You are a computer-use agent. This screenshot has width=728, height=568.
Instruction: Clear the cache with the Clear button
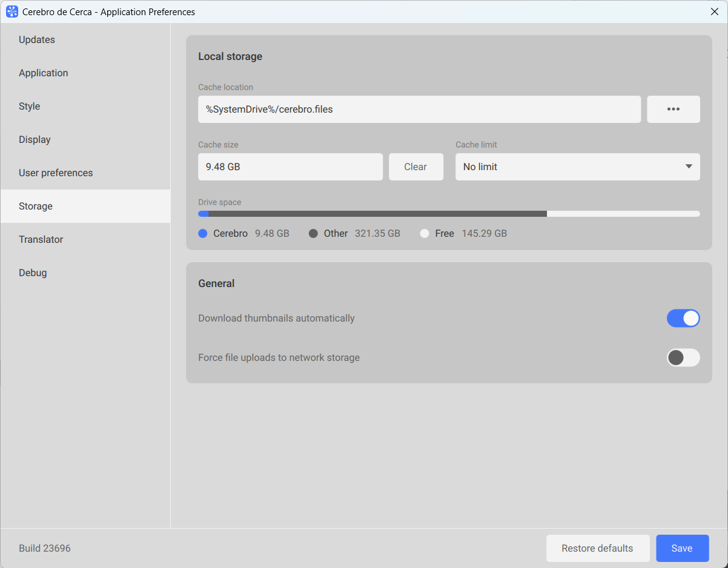click(415, 167)
